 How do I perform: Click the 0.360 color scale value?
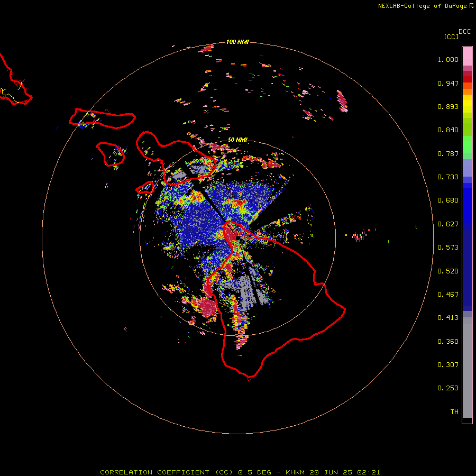[448, 342]
